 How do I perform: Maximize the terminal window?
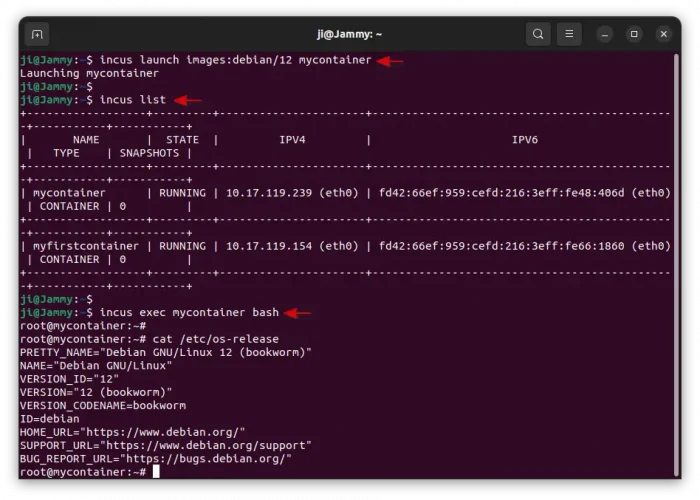tap(634, 34)
